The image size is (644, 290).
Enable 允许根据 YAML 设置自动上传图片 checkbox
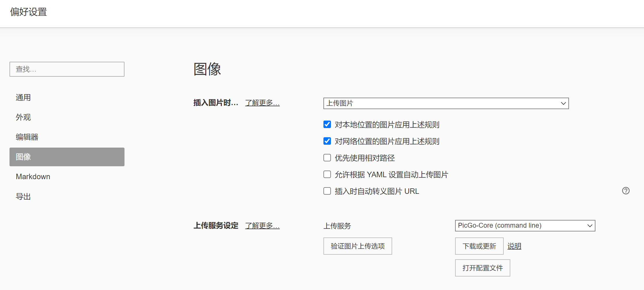tap(327, 174)
